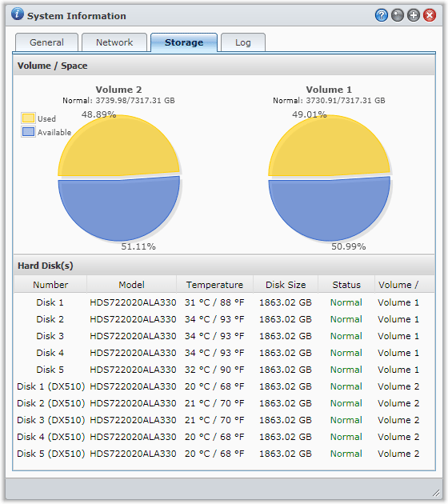Select the Disk 4 (DX510) row
Screen dimensions: 448x504
[224, 437]
